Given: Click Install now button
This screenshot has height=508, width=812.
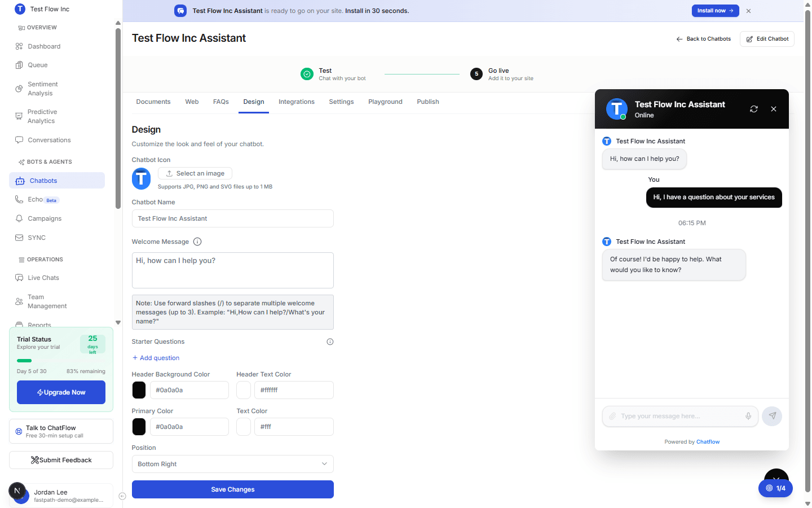Looking at the screenshot, I should pyautogui.click(x=716, y=11).
